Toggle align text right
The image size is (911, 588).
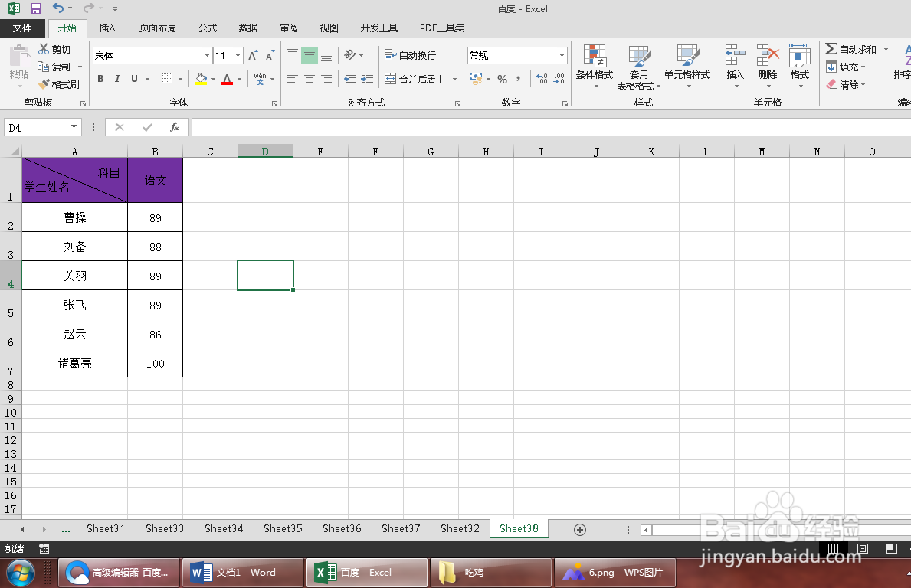point(326,79)
